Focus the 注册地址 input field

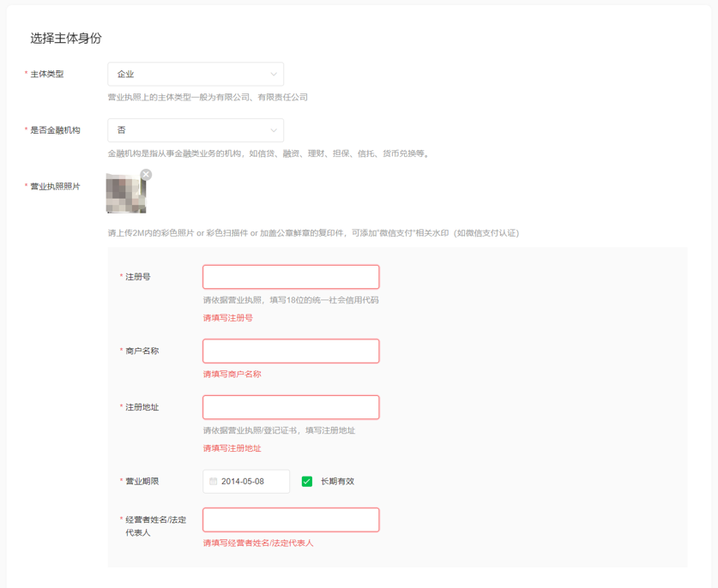click(x=291, y=407)
